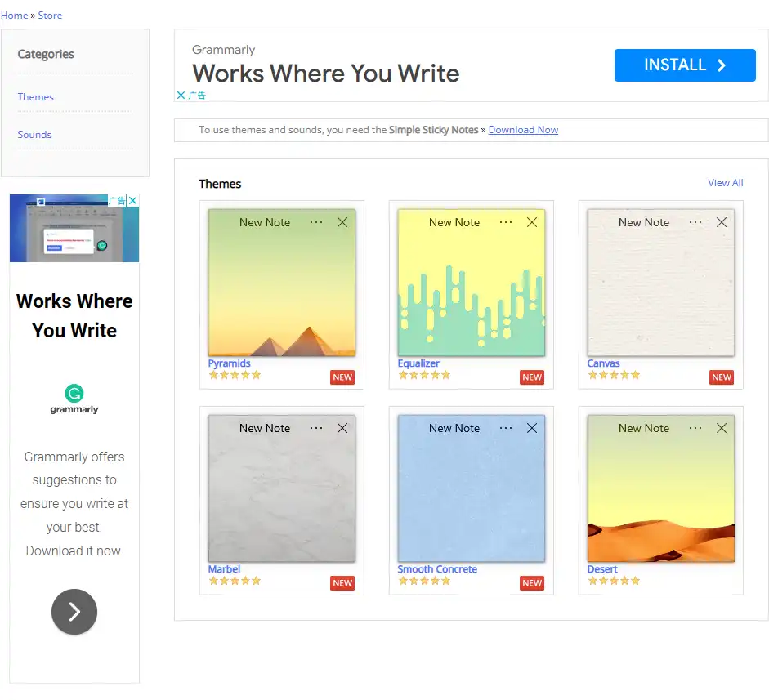Select the Smooth Concrete blue theme thumbnail
The width and height of the screenshot is (769, 700).
(471, 488)
